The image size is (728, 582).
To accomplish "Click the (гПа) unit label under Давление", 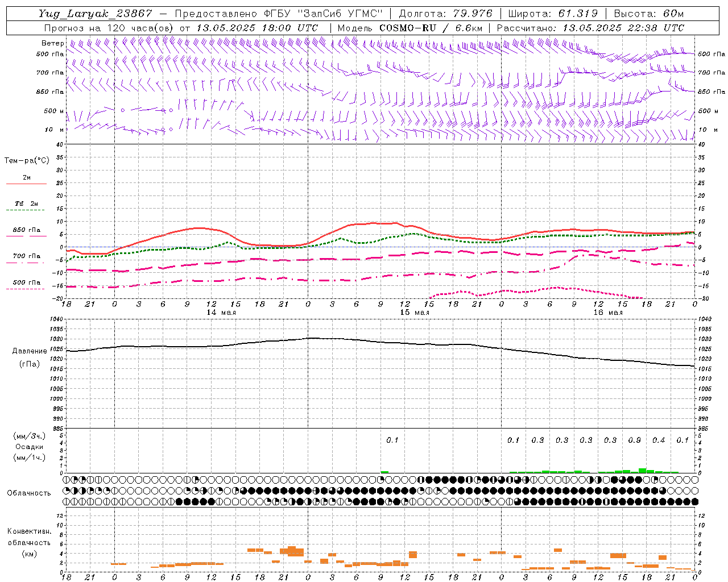I will point(30,364).
